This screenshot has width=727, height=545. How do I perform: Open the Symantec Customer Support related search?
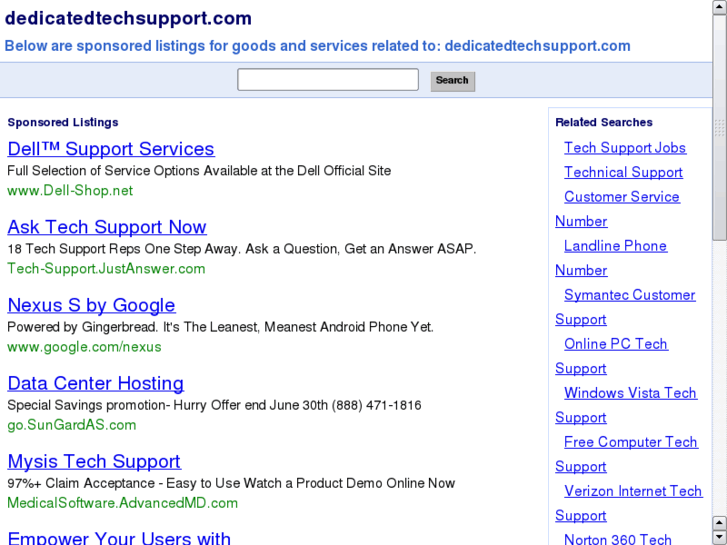pos(630,295)
